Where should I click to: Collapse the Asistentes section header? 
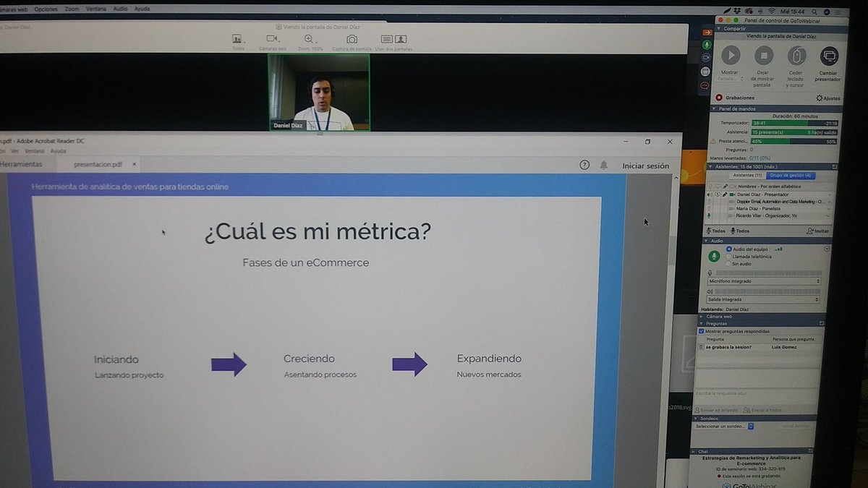point(709,166)
